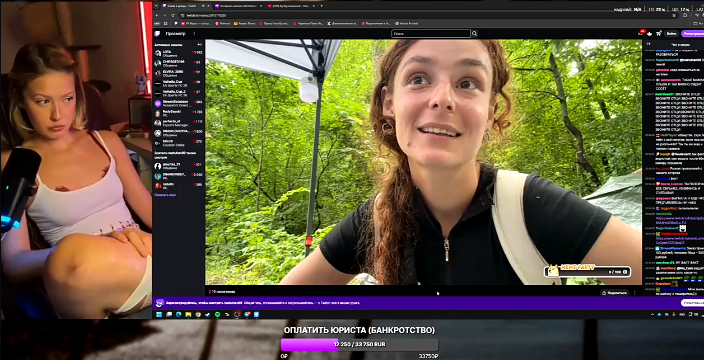Open the Twitch home logo

point(157,34)
